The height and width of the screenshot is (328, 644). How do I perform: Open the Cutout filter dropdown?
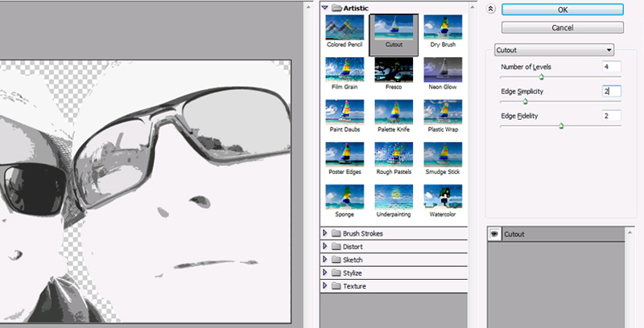555,50
